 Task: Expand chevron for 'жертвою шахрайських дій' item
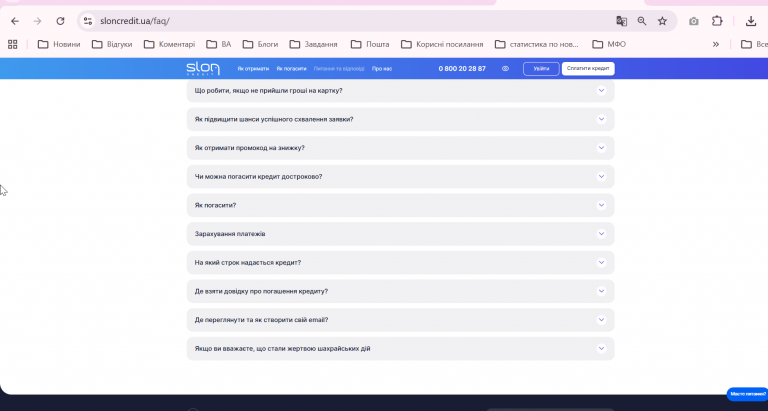601,348
